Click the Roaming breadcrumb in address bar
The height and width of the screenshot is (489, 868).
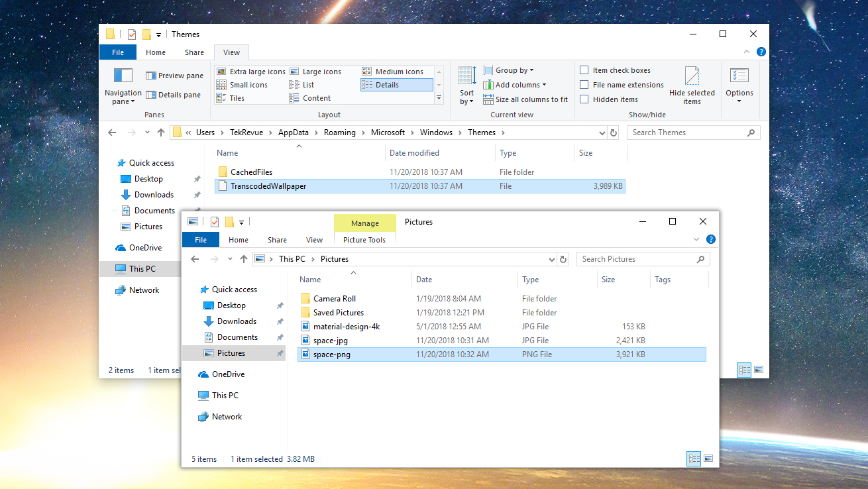pyautogui.click(x=340, y=133)
